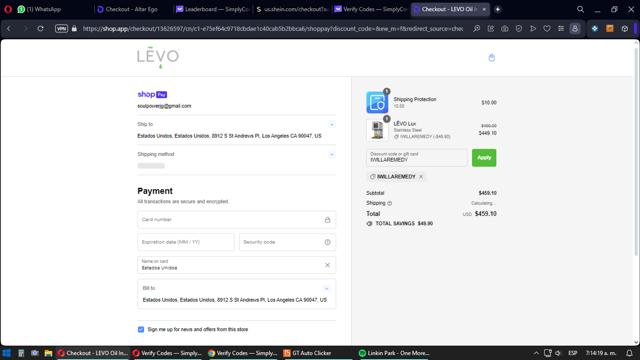Image resolution: width=640 pixels, height=360 pixels.
Task: Open the easy setup menu icon
Action: pyautogui.click(x=561, y=29)
